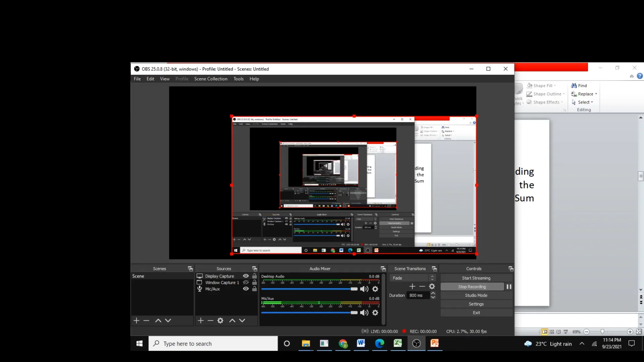
Task: Toggle visibility of Display Capture source
Action: (246, 276)
